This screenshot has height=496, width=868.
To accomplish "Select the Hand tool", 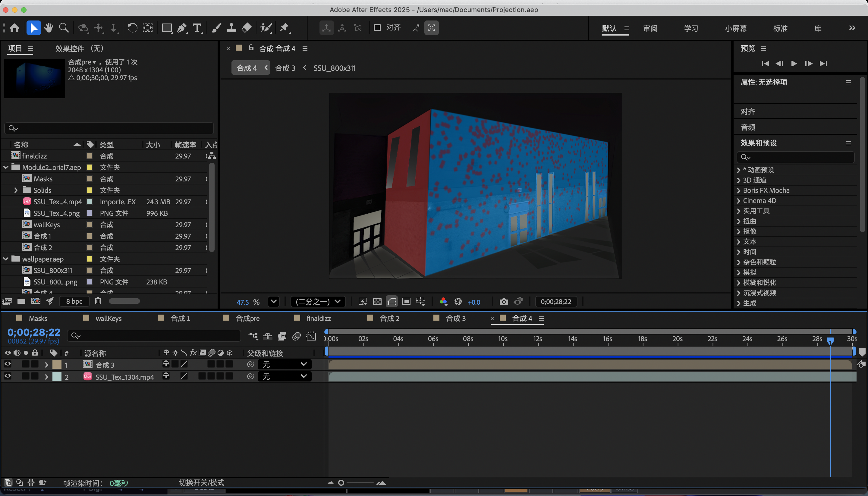I will [49, 28].
